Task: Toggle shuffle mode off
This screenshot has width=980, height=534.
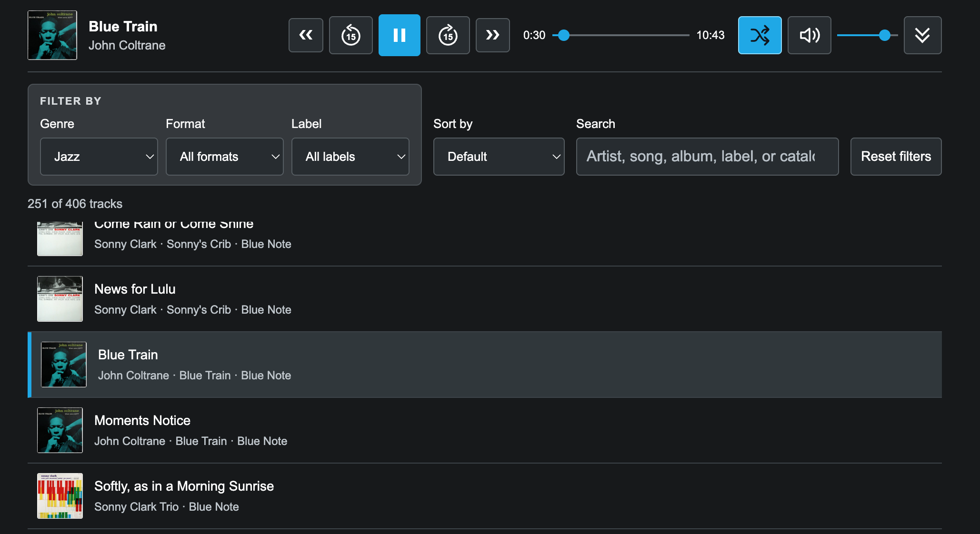Action: [x=760, y=35]
